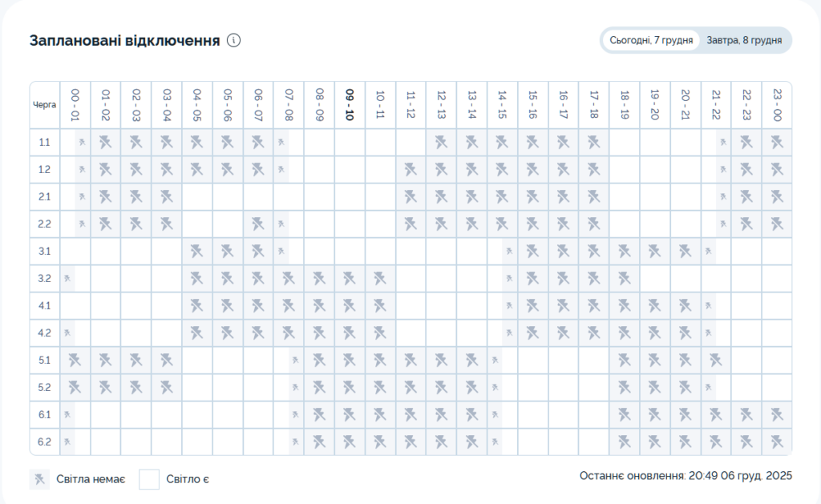Image resolution: width=821 pixels, height=504 pixels.
Task: Click outage icon for queue 4.2 at 09-10
Action: (x=349, y=333)
